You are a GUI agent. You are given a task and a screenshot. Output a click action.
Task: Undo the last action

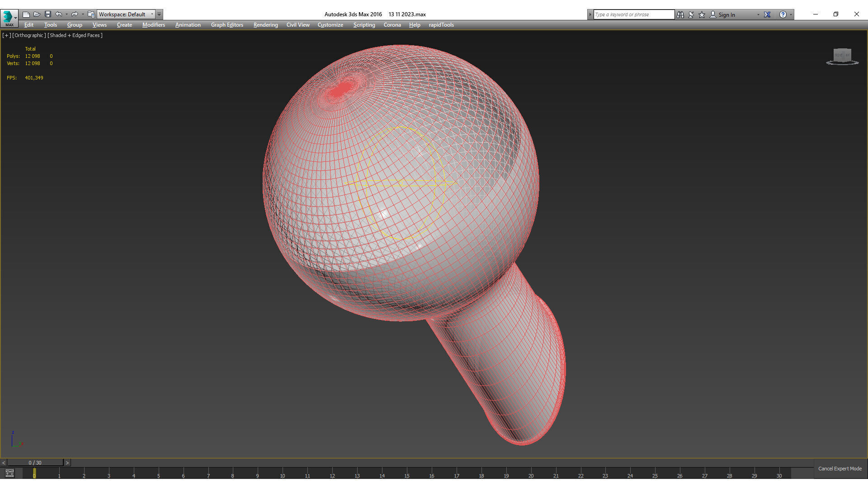pos(59,14)
